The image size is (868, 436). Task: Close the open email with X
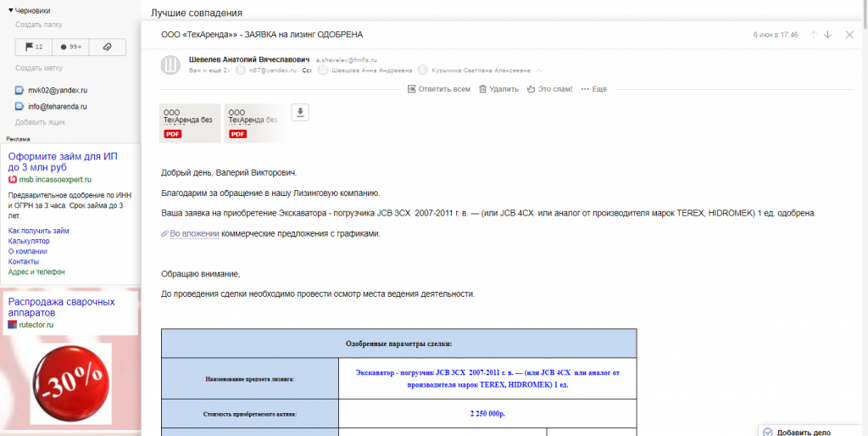coord(849,34)
